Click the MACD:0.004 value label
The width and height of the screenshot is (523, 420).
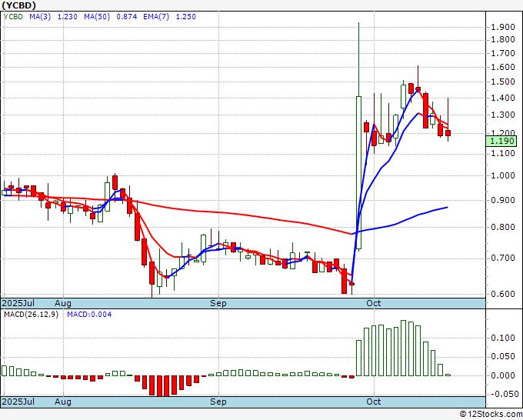click(89, 315)
